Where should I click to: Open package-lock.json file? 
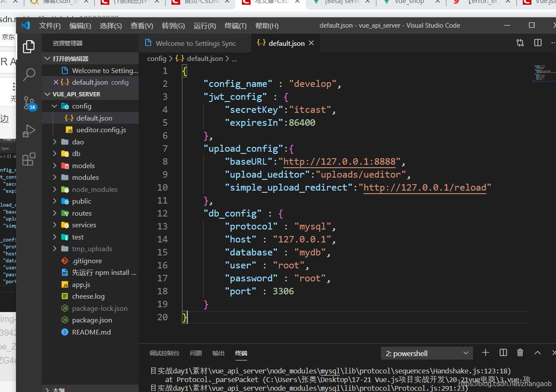(x=90, y=308)
